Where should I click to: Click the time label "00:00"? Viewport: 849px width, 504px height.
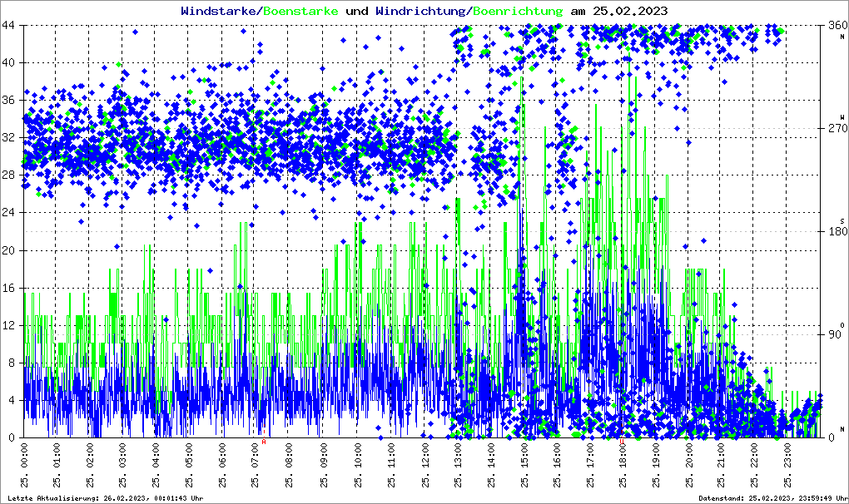click(x=24, y=455)
